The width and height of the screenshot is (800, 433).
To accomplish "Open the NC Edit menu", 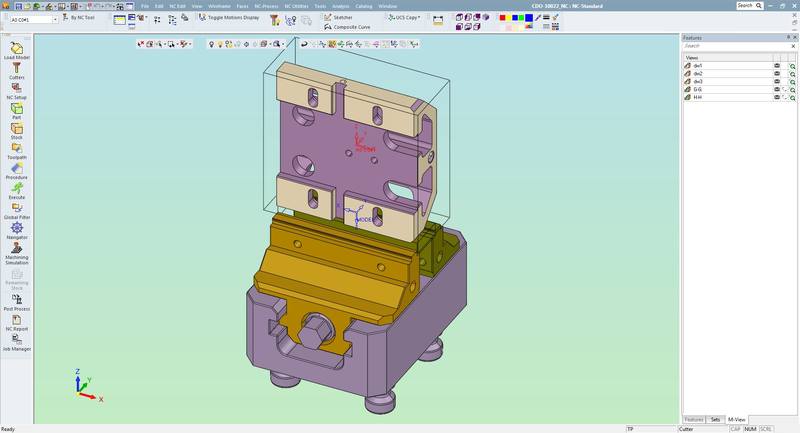I will [178, 6].
